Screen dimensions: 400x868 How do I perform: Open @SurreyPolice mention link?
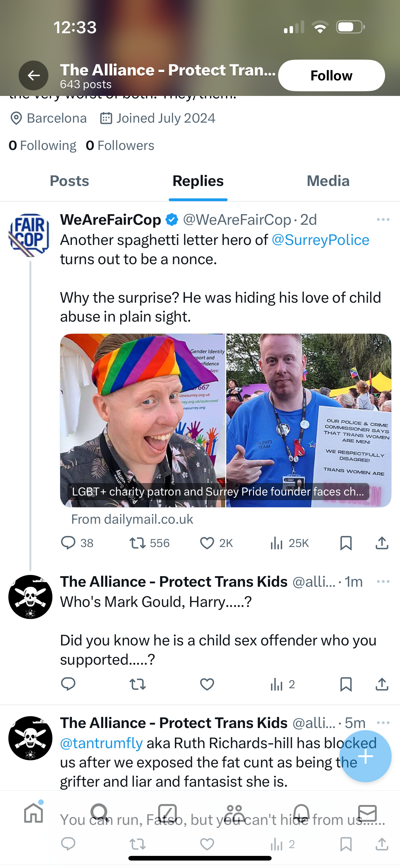320,240
